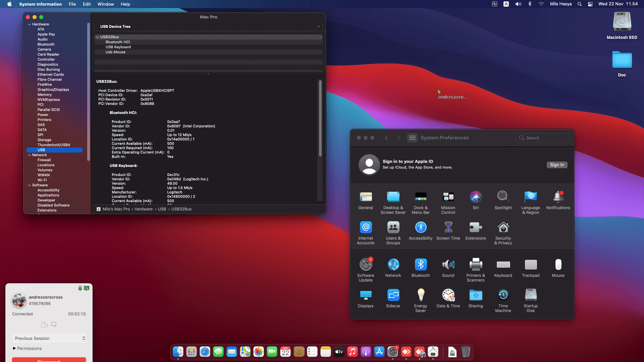Open the System Information app menu
The image size is (644, 362).
[x=40, y=4]
